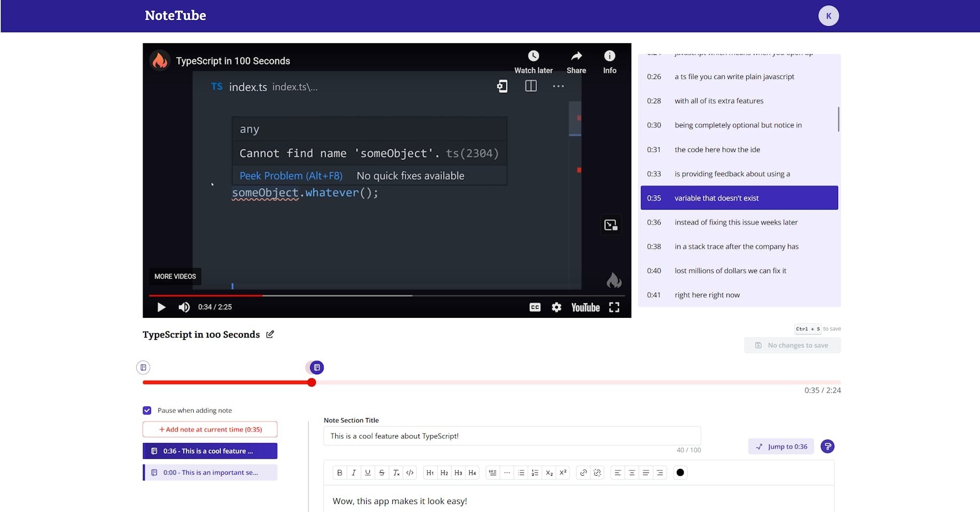The image size is (980, 512).
Task: Open the user avatar K menu
Action: click(828, 16)
